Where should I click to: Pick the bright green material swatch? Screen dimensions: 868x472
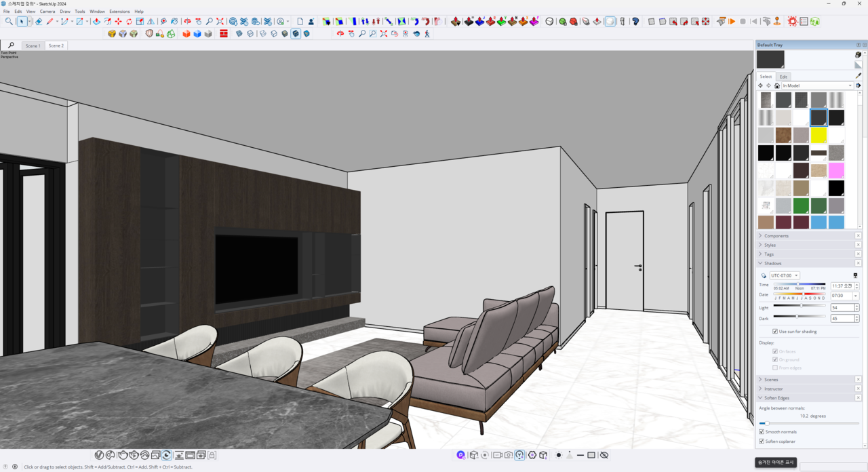point(801,205)
